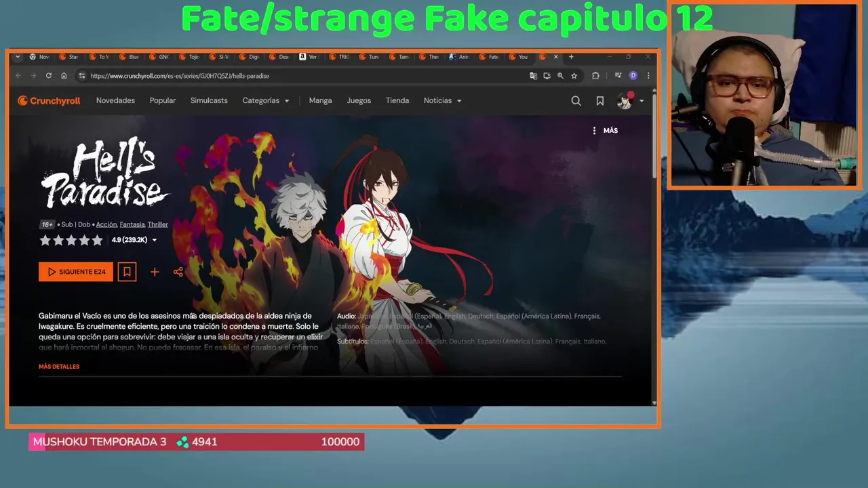The height and width of the screenshot is (488, 868).
Task: Visit the Tienda store link
Action: point(397,101)
